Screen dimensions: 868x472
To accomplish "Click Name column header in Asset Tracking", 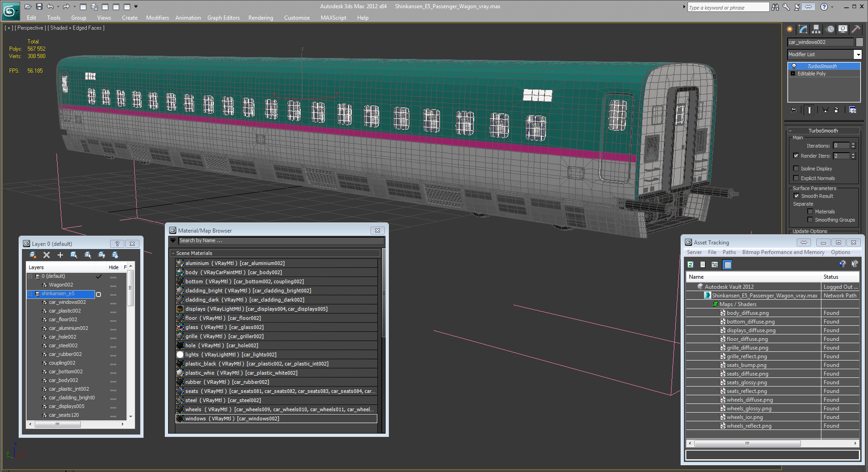I will (753, 277).
